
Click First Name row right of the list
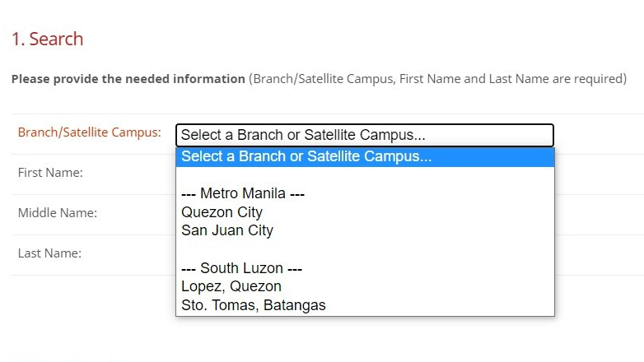599,174
